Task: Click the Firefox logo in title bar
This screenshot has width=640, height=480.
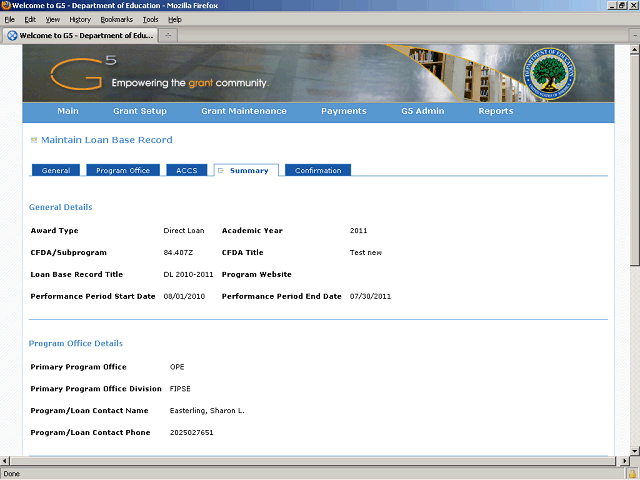Action: coord(6,5)
